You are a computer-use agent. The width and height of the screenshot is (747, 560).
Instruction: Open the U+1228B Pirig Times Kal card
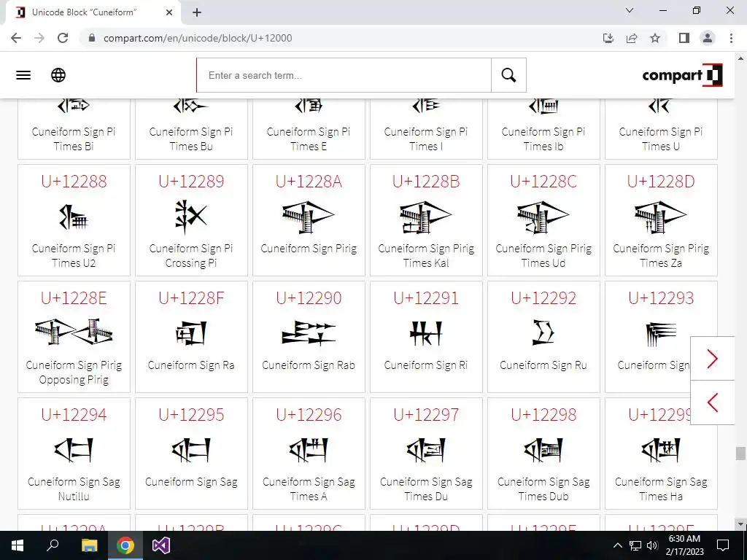click(x=426, y=220)
